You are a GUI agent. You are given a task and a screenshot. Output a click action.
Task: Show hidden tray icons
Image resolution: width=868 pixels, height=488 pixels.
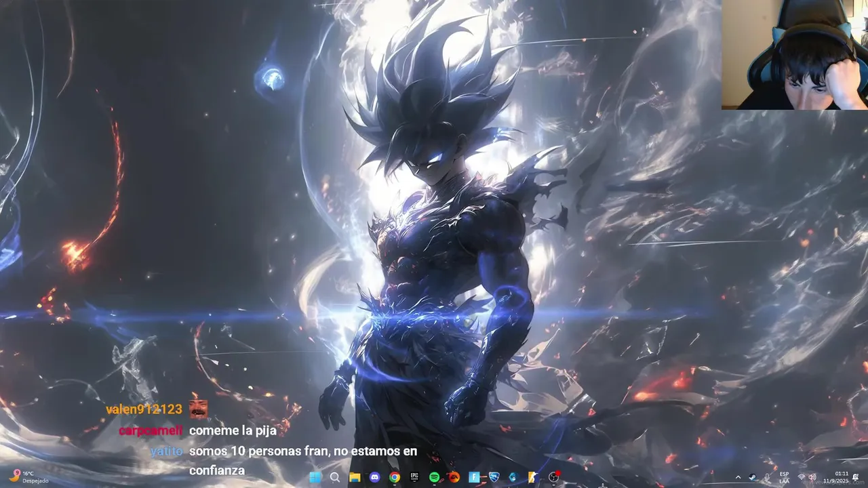pos(738,477)
